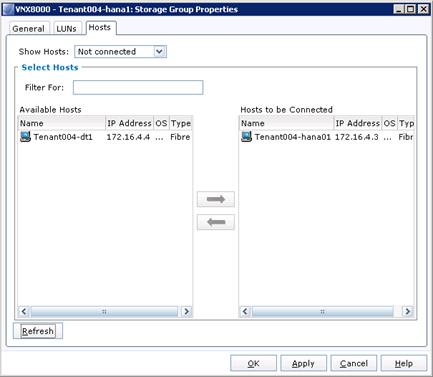The image size is (433, 377).
Task: Click right scroll arrow in Hosts to be Connected
Action: (x=407, y=312)
